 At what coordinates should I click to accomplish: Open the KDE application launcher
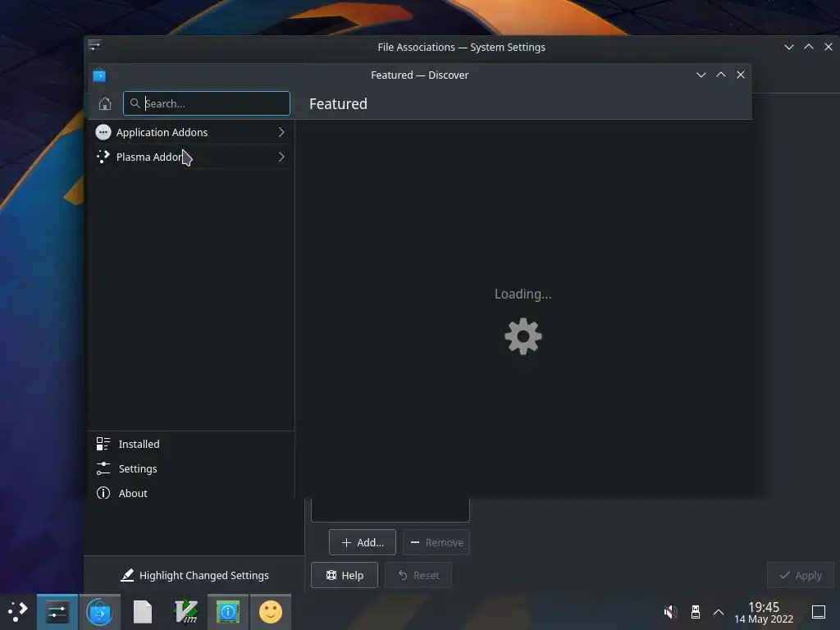pos(18,612)
